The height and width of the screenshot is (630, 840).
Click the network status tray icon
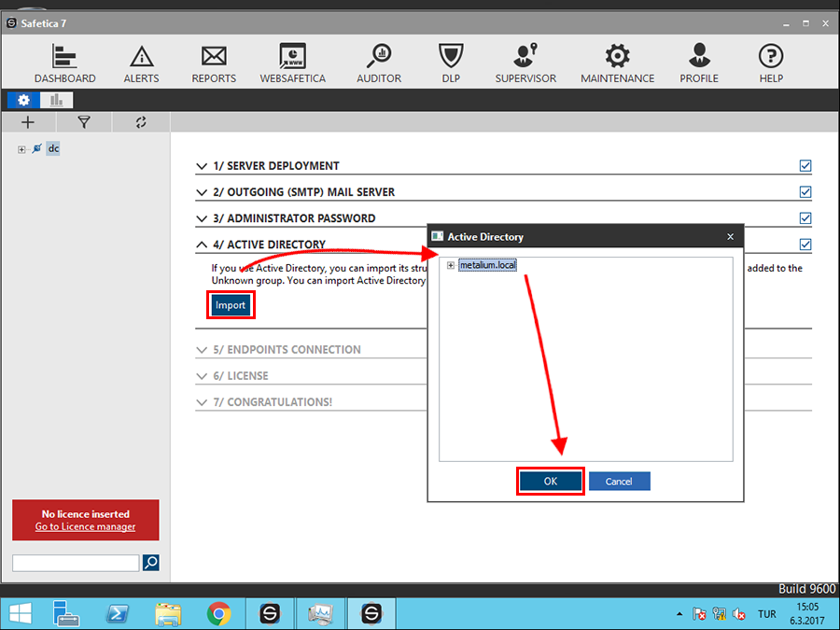[x=720, y=614]
